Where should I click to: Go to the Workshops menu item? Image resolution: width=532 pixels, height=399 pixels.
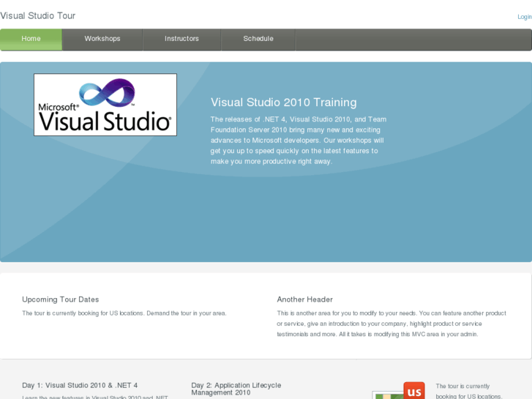[102, 40]
